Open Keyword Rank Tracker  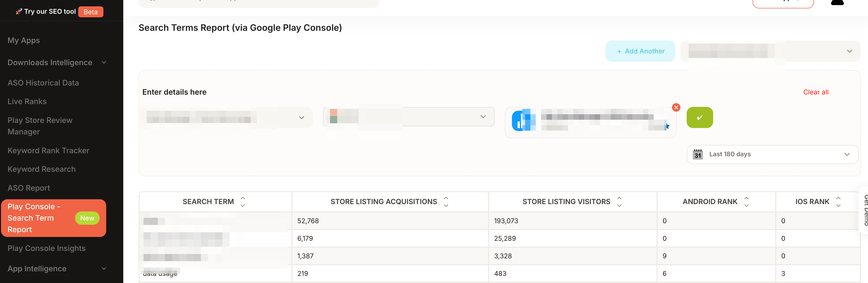pyautogui.click(x=49, y=150)
